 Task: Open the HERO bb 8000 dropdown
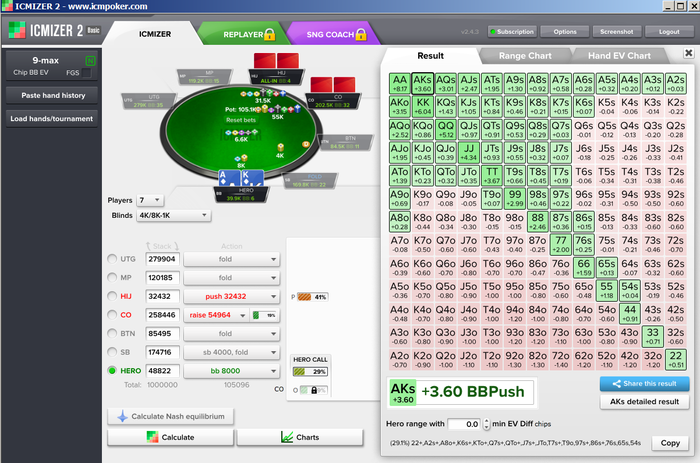232,371
